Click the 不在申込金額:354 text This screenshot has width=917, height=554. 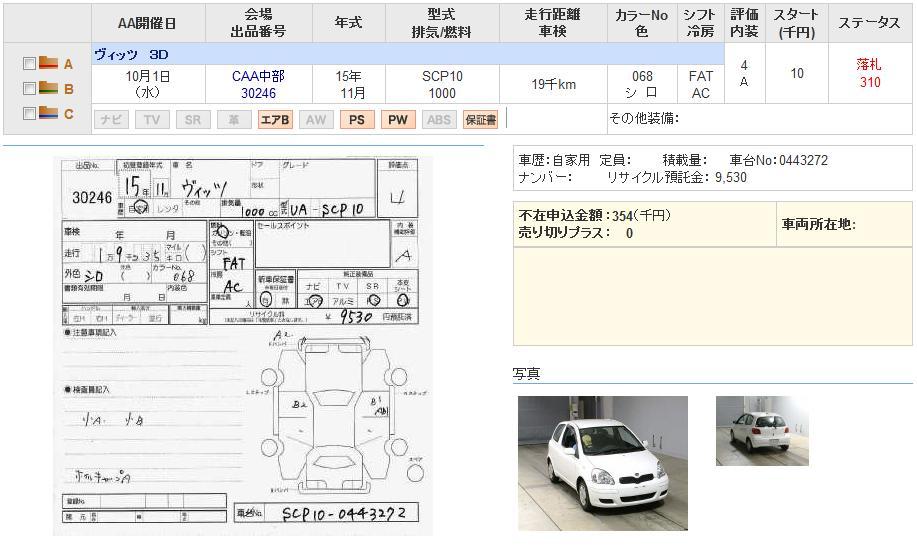click(x=594, y=215)
